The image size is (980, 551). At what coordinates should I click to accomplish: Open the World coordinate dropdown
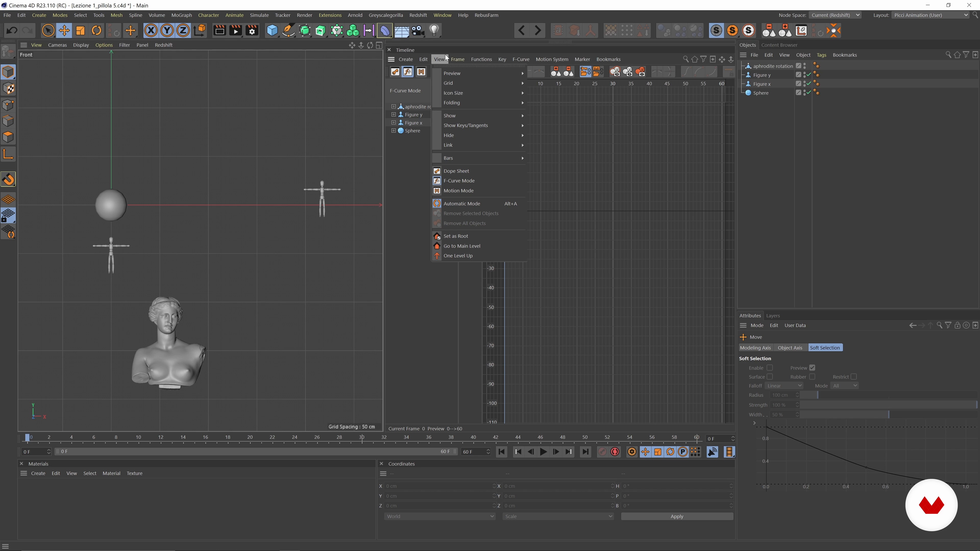(x=440, y=516)
